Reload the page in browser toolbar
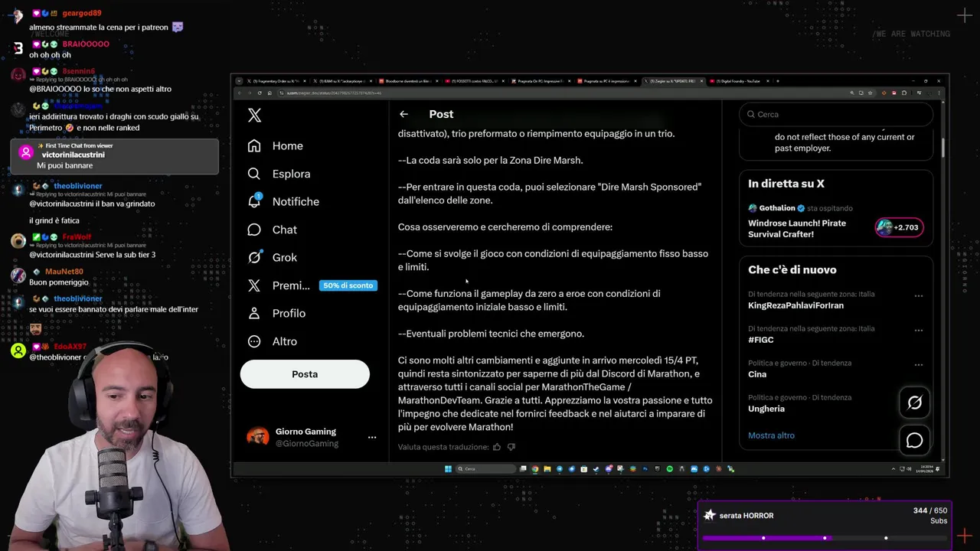The width and height of the screenshot is (980, 551). point(259,93)
